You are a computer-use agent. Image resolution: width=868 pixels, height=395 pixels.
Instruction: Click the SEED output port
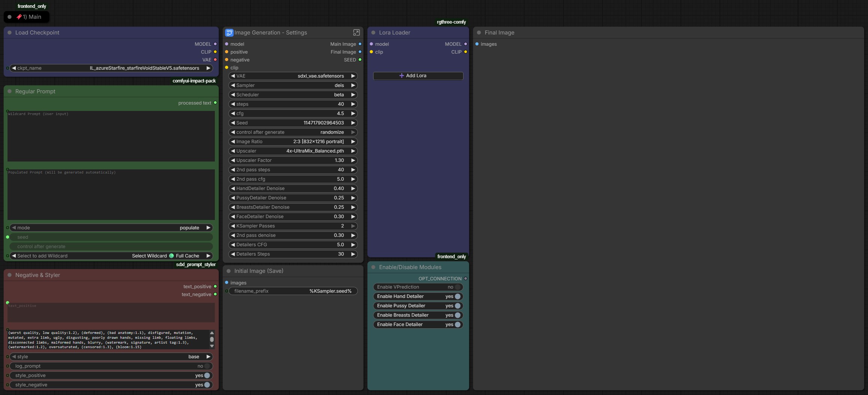(360, 60)
